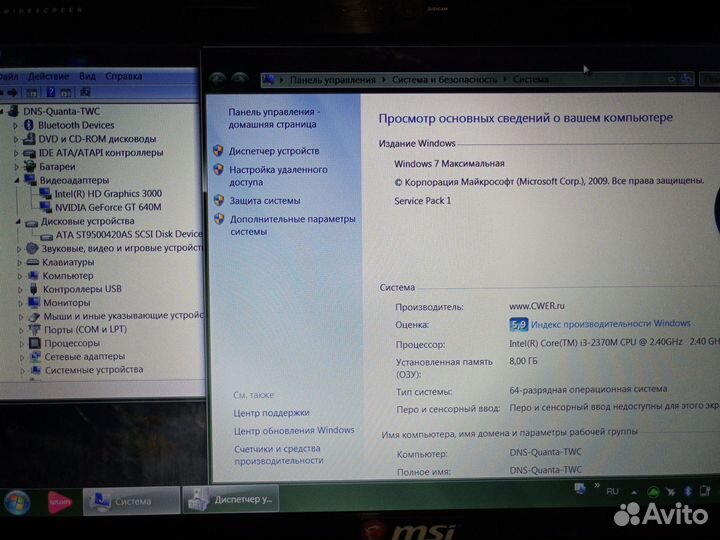Open the Индекс производительности Windows link
720x540 pixels.
coord(611,324)
